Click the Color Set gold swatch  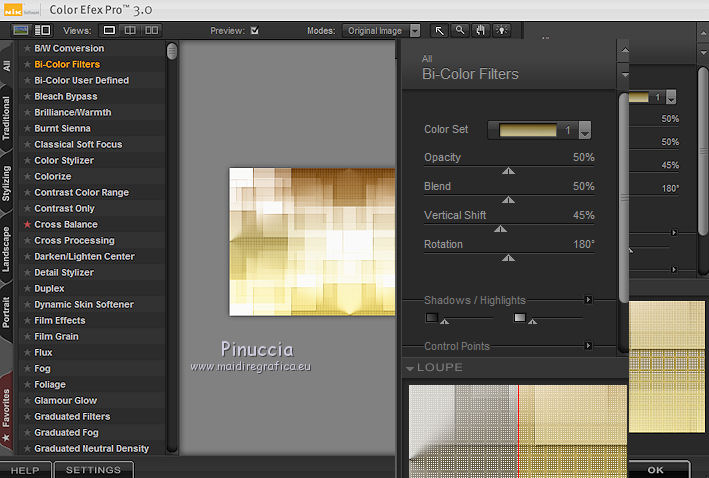pyautogui.click(x=528, y=130)
